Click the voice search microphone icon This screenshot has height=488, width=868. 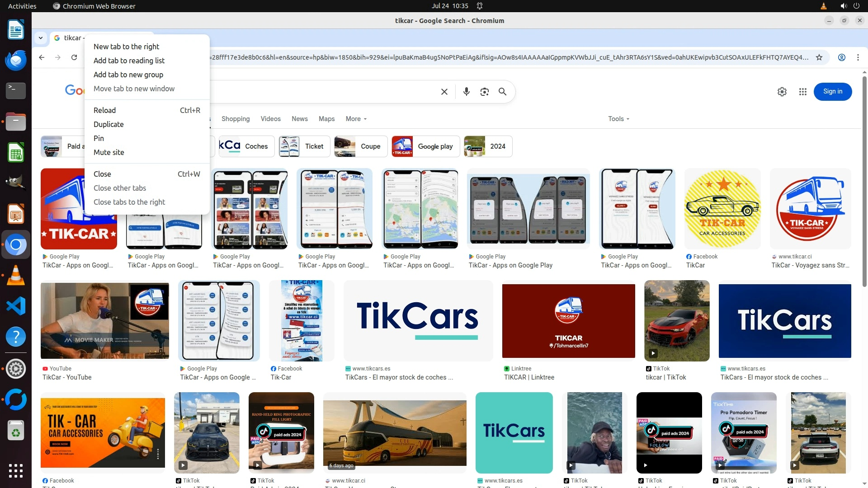(x=466, y=92)
